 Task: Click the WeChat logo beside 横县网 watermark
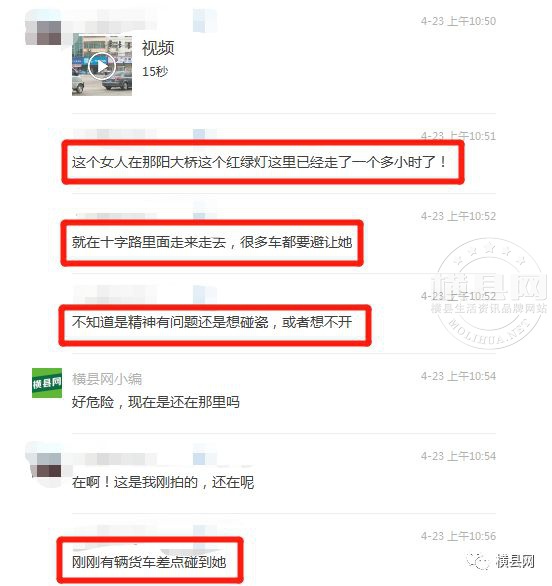point(478,561)
